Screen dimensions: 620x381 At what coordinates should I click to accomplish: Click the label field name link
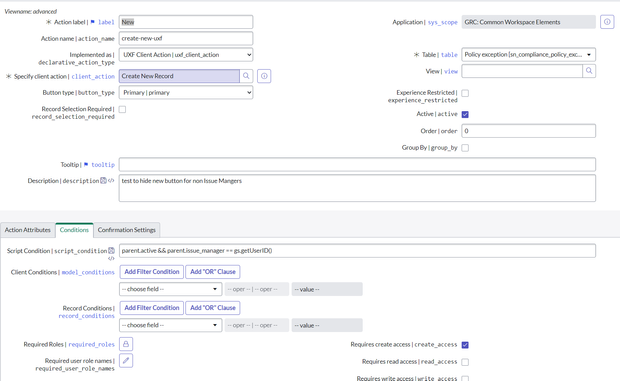[106, 22]
